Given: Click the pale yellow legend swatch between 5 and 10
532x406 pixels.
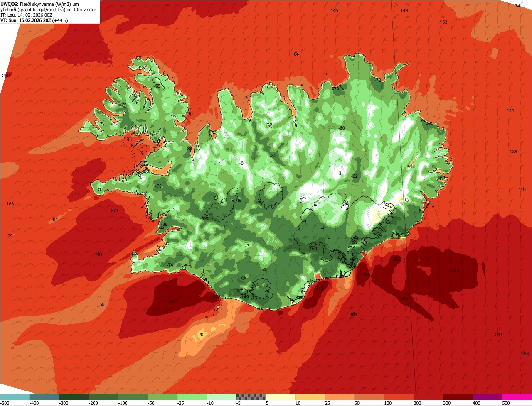Looking at the screenshot, I should 281,397.
